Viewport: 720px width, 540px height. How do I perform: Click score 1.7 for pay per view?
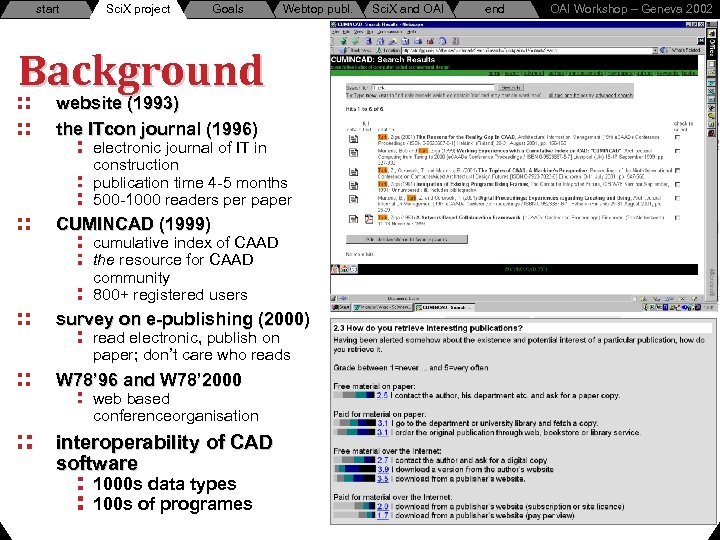point(383,516)
